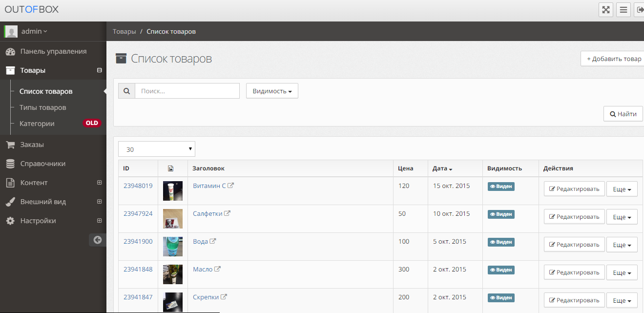Image resolution: width=644 pixels, height=313 pixels.
Task: Open Еще dropdown for Витамин С
Action: (x=622, y=189)
